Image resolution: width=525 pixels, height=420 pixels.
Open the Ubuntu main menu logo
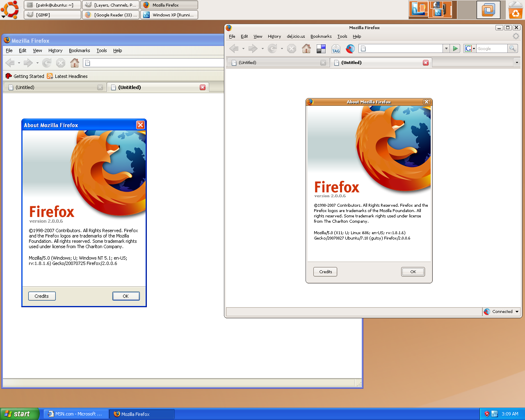click(10, 9)
